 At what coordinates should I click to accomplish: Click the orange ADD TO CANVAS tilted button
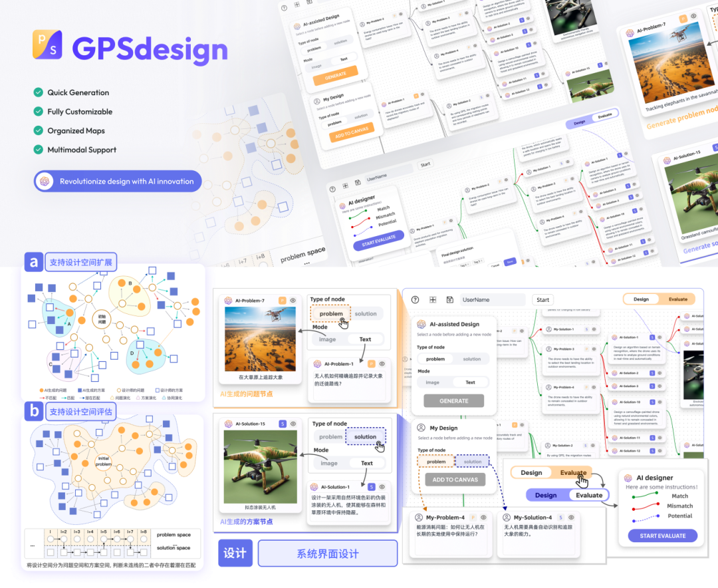[352, 132]
